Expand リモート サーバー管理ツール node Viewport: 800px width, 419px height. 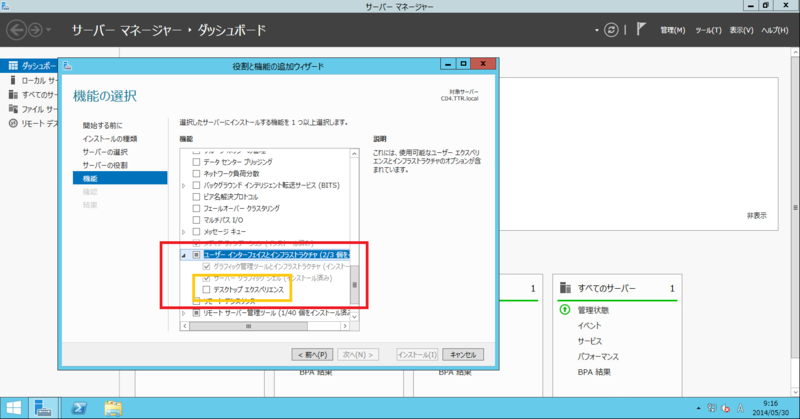click(x=184, y=313)
